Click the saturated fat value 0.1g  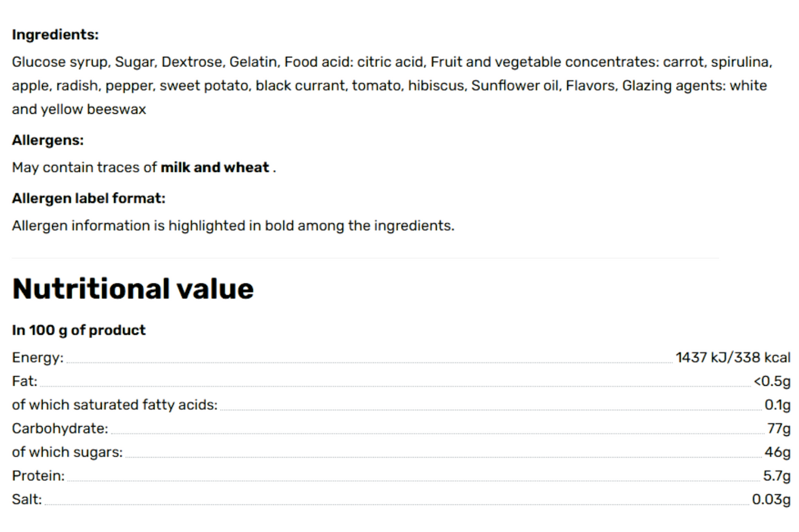(778, 405)
